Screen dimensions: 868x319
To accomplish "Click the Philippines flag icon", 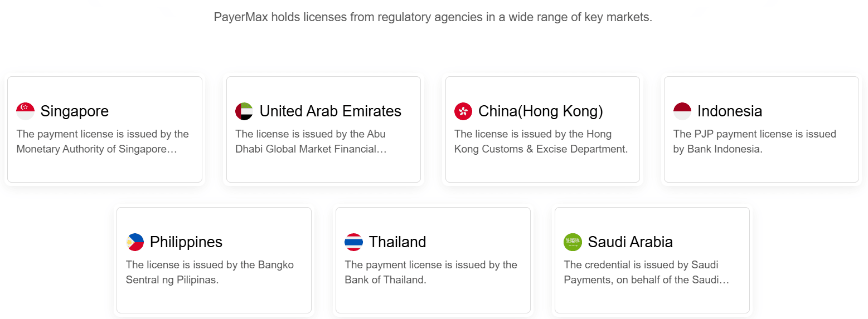I will (x=135, y=242).
